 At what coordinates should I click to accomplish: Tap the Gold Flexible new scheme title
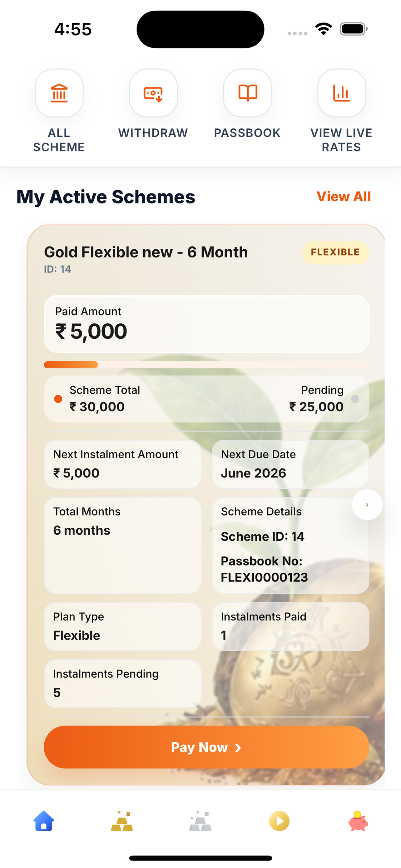tap(146, 252)
